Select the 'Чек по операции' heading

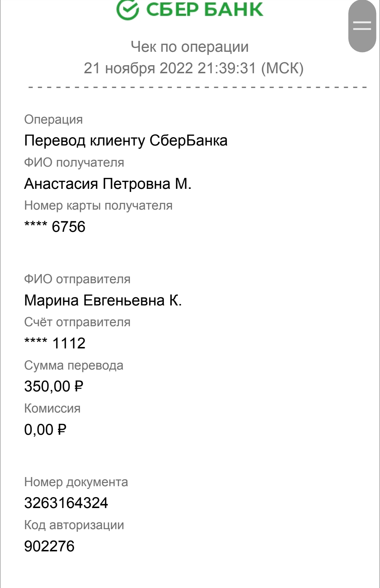click(x=190, y=47)
